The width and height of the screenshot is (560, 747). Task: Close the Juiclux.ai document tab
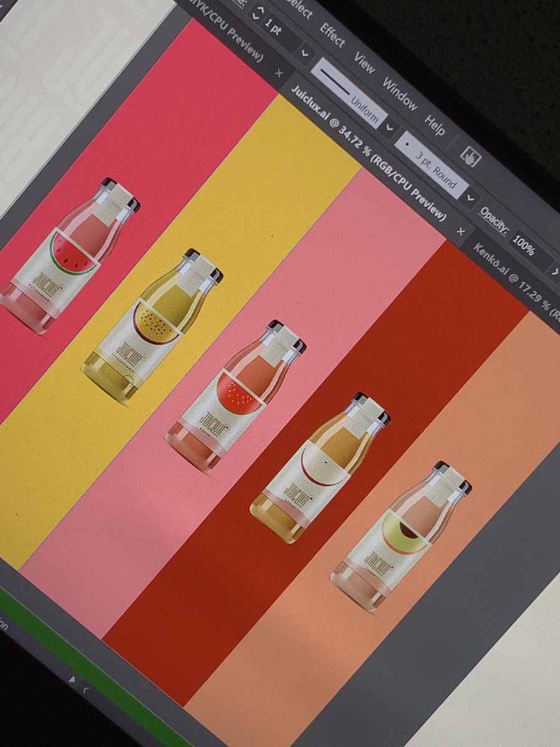point(460,232)
